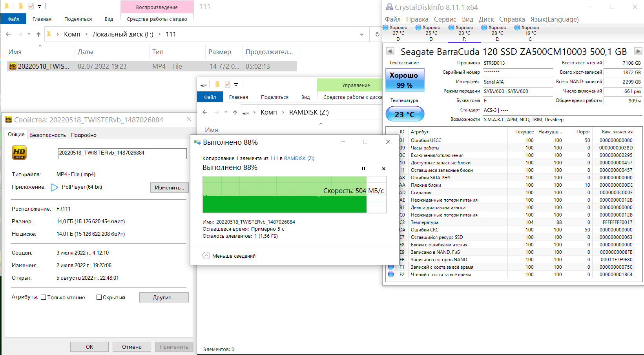Open the Управление tab in the RAMDISK window
Image resolution: width=644 pixels, height=355 pixels.
coord(356,85)
